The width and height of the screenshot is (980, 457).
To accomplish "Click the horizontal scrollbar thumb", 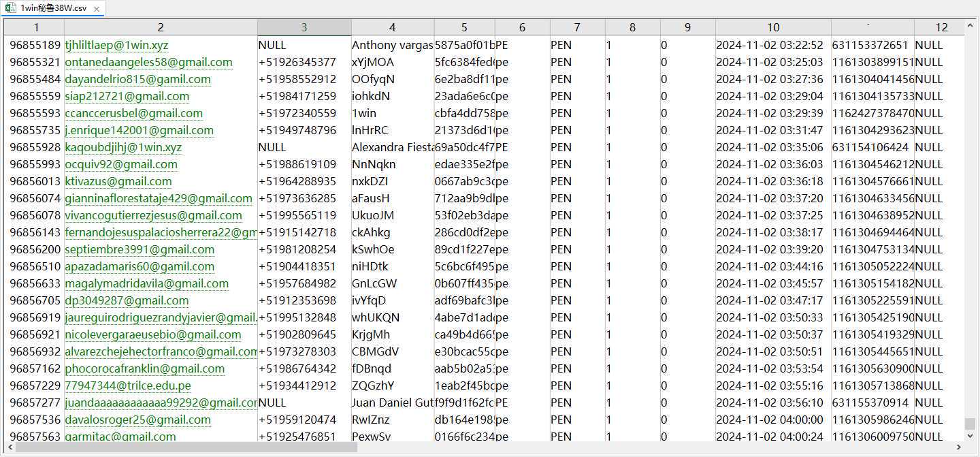I will coord(186,447).
